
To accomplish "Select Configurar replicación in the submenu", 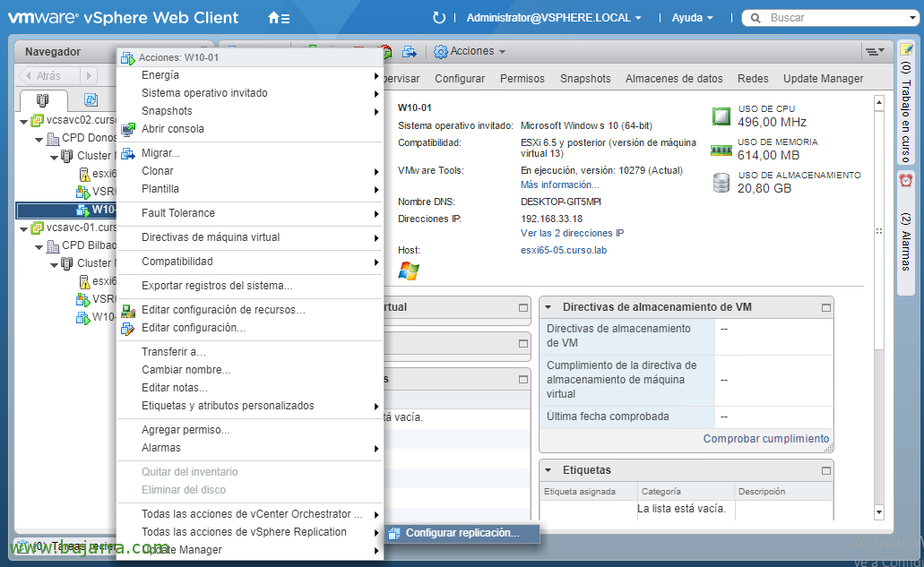I will (462, 533).
